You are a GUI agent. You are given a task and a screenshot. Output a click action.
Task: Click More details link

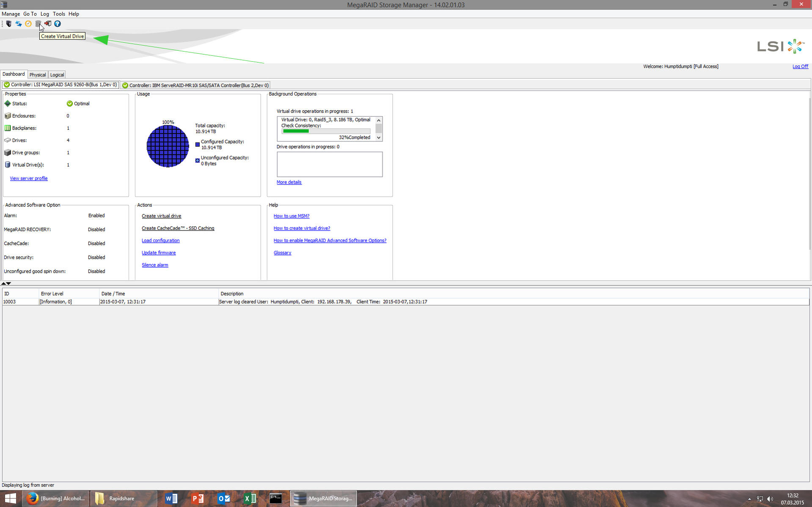pos(289,182)
